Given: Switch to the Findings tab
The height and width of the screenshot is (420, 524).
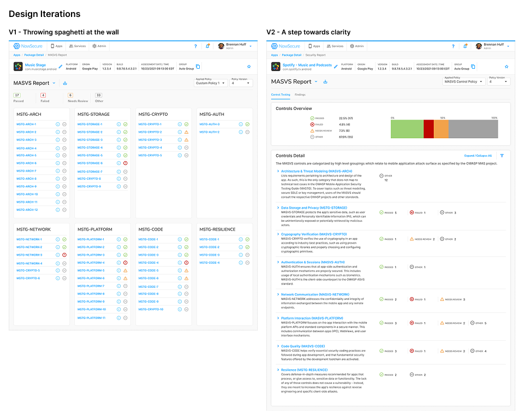Looking at the screenshot, I should (x=300, y=94).
